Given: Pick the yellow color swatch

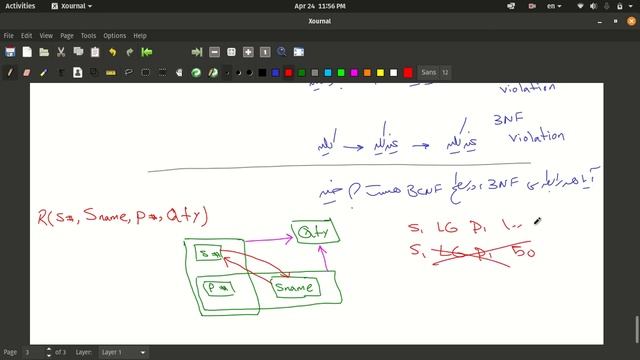Looking at the screenshot, I should (x=380, y=73).
